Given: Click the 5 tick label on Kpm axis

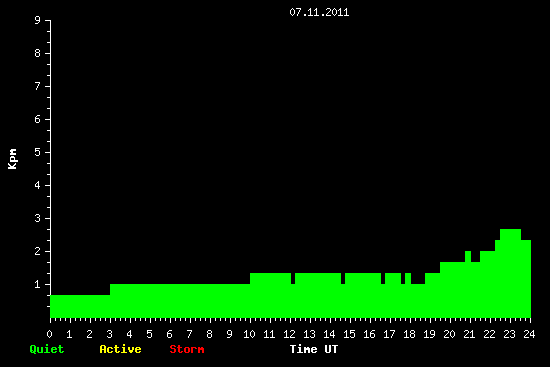Looking at the screenshot, I should pyautogui.click(x=37, y=152).
